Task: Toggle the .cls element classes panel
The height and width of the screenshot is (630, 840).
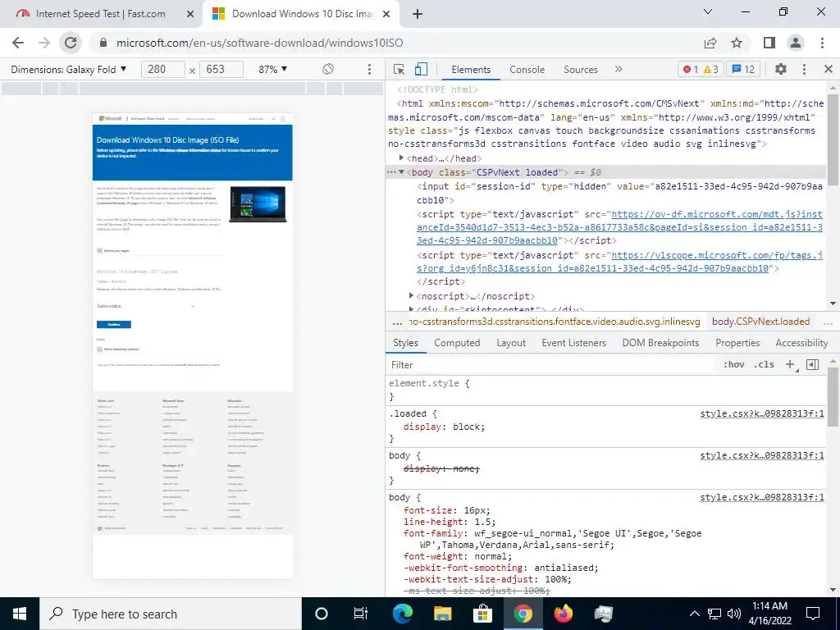Action: pyautogui.click(x=764, y=364)
